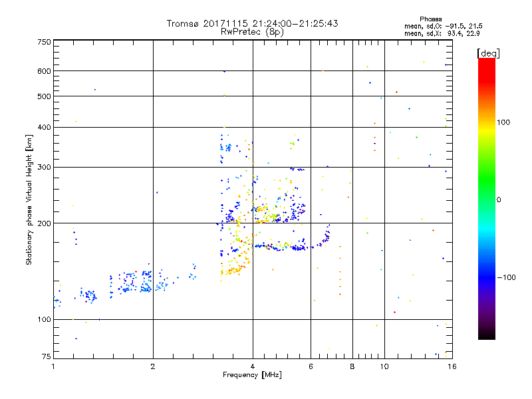Click the 'mean, sd,X: 93.4, 22.9' statistics line
The height and width of the screenshot is (399, 532).
(442, 33)
